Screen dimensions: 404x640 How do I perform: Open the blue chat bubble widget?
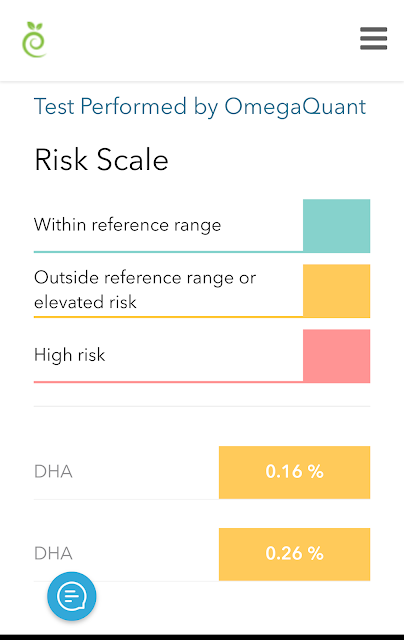click(x=72, y=596)
